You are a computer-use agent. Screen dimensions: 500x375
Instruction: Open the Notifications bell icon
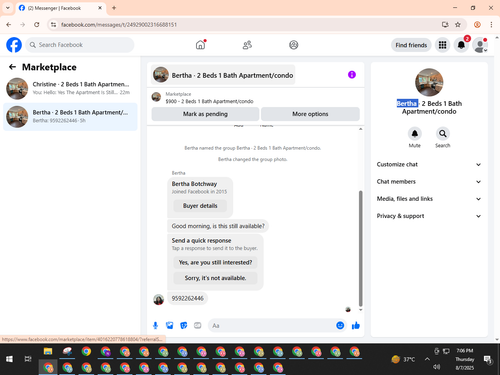pyautogui.click(x=461, y=45)
